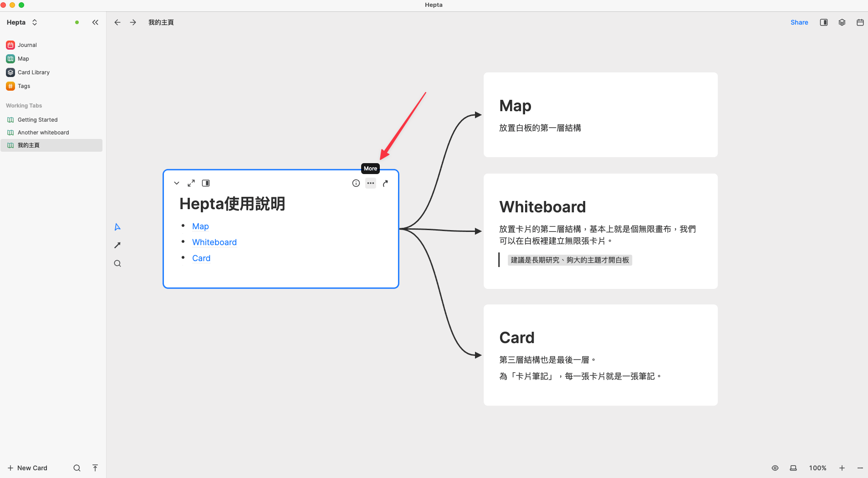Open card info icon
This screenshot has height=478, width=868.
(356, 183)
